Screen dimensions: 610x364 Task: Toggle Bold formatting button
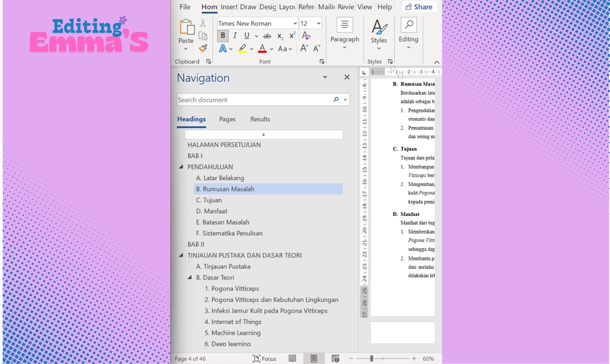point(222,36)
